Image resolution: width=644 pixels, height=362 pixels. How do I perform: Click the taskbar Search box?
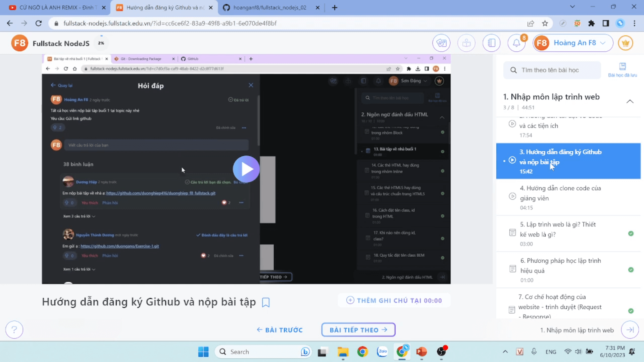pos(263,352)
